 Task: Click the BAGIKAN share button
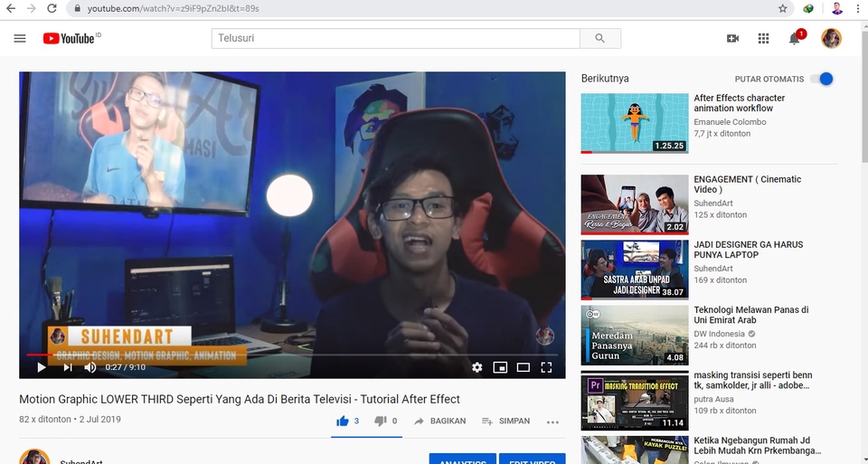pos(439,421)
